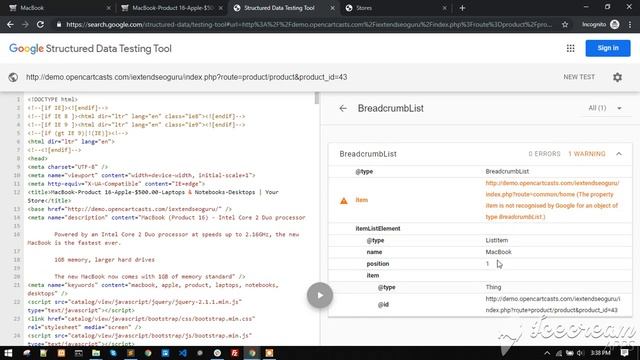Grab the code panel scrollbar thumb
Image resolution: width=640 pixels, height=360 pixels.
[317, 98]
